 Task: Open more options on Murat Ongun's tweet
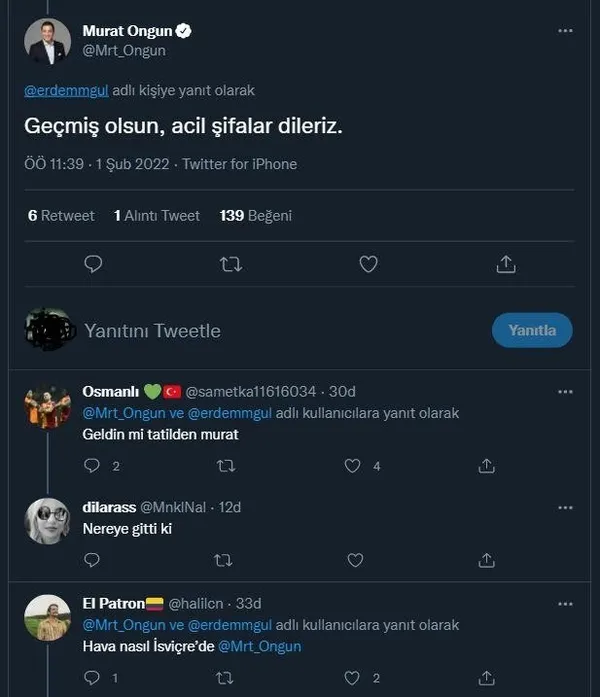[565, 31]
